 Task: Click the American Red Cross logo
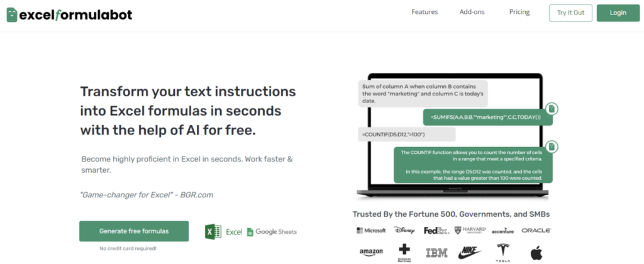tap(404, 253)
